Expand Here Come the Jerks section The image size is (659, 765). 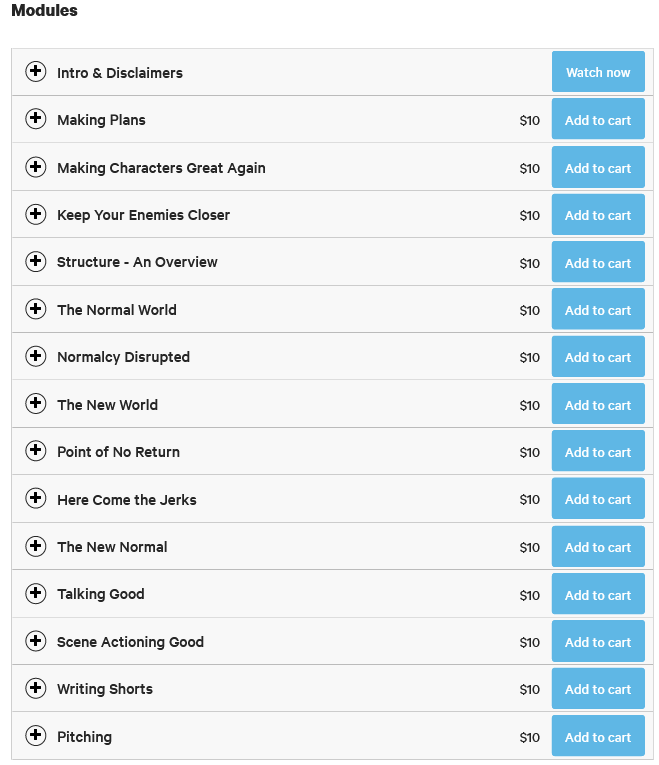tap(36, 498)
